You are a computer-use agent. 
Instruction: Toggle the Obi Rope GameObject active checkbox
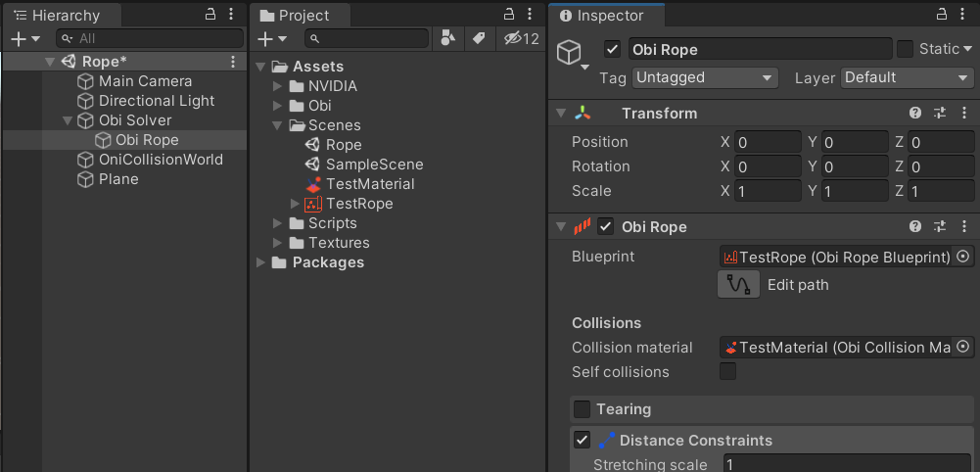pos(613,49)
